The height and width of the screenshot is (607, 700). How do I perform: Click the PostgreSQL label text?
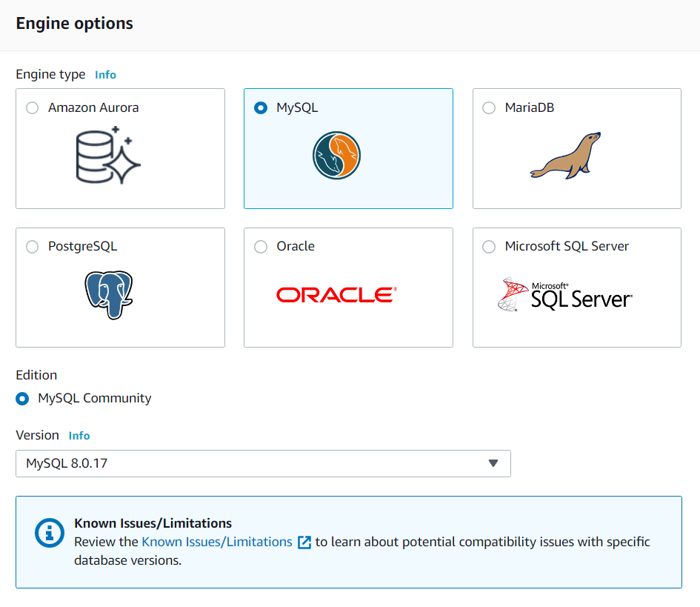pyautogui.click(x=82, y=247)
